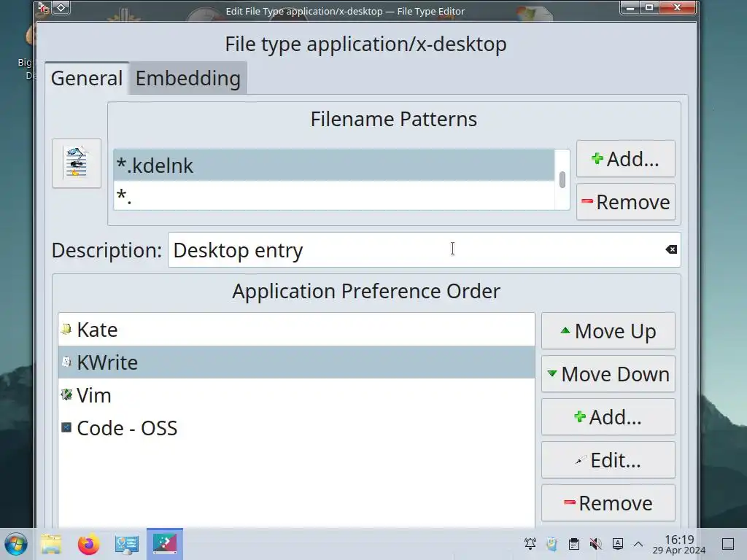
Task: Open keyboard layout tray icon
Action: click(617, 544)
